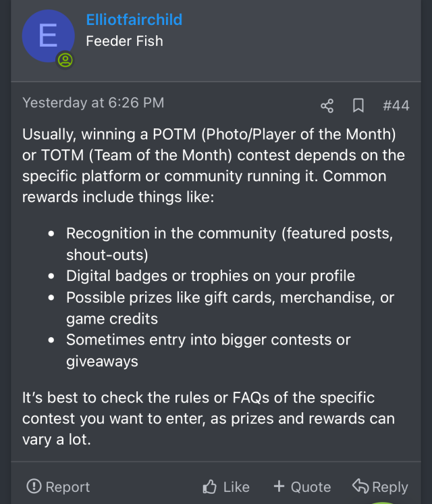Bookmark this post with the bookmark icon
Screen dimensions: 432x504
tap(358, 105)
